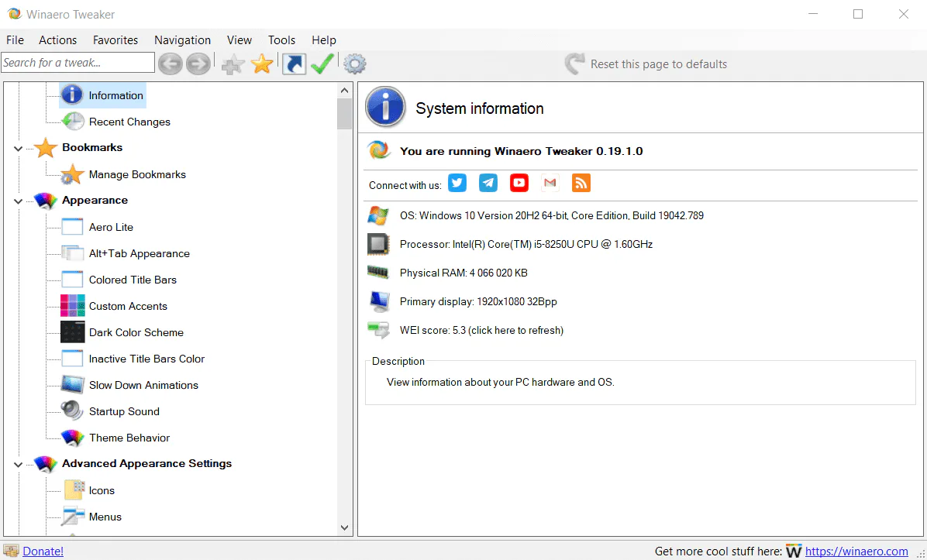Click the add bookmark star-plus icon
Image resolution: width=927 pixels, height=560 pixels.
(x=233, y=64)
